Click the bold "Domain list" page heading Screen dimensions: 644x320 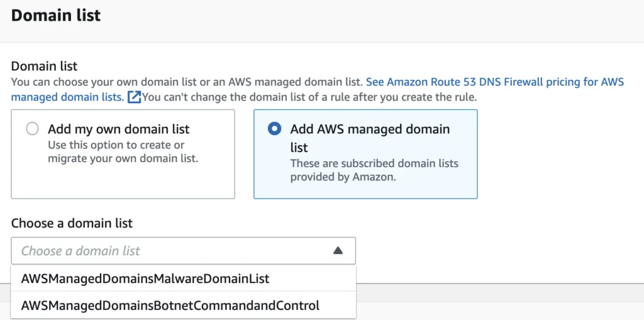tap(56, 15)
